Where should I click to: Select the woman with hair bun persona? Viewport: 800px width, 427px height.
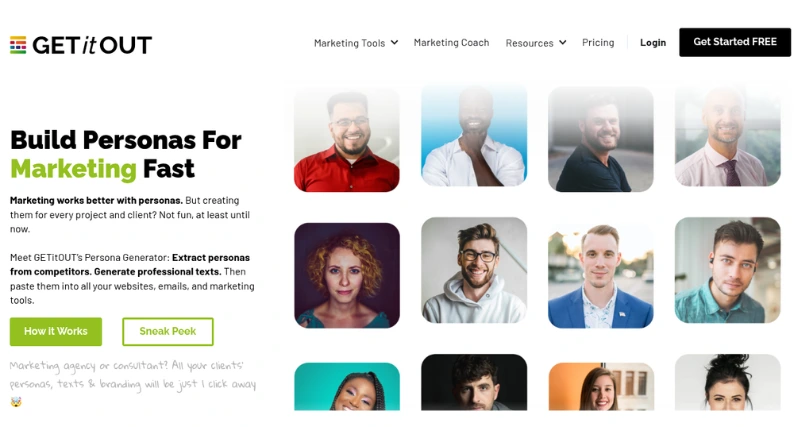(x=728, y=382)
